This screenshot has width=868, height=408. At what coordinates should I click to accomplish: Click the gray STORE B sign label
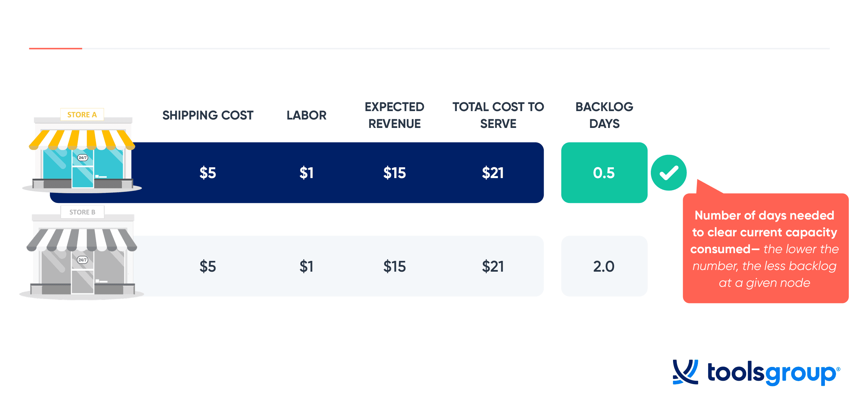(82, 212)
